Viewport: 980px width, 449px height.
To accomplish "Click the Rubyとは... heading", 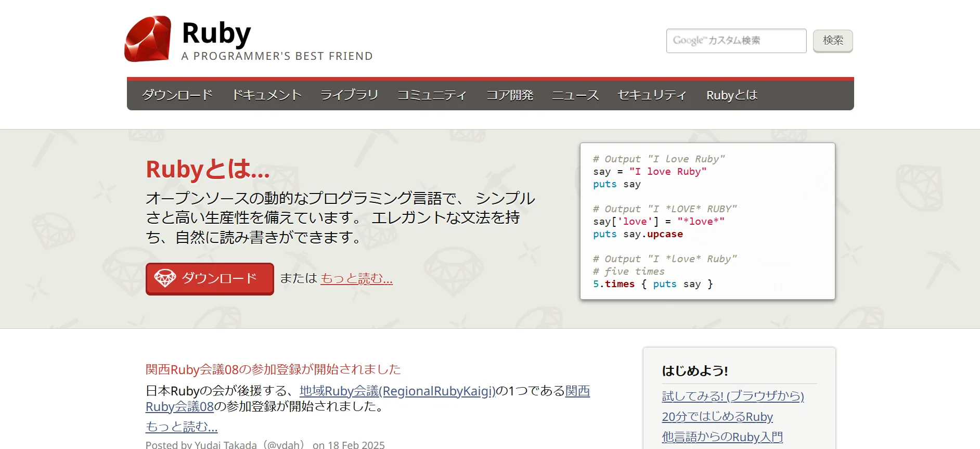I will click(x=208, y=169).
